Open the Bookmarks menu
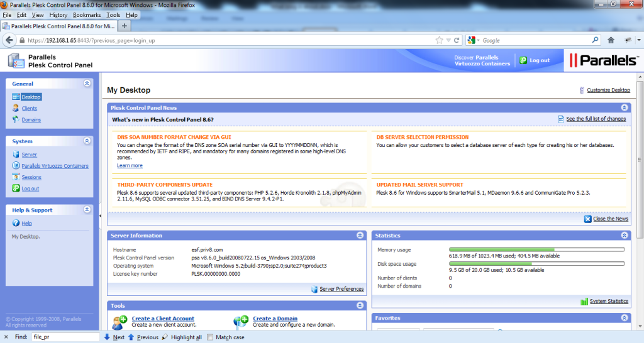The image size is (644, 343). click(x=87, y=15)
